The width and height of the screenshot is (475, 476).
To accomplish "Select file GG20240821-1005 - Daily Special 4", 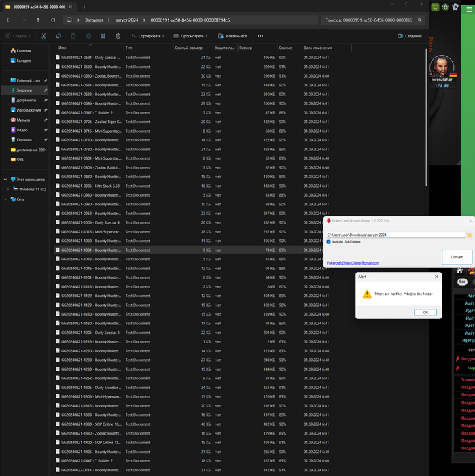I will click(90, 222).
